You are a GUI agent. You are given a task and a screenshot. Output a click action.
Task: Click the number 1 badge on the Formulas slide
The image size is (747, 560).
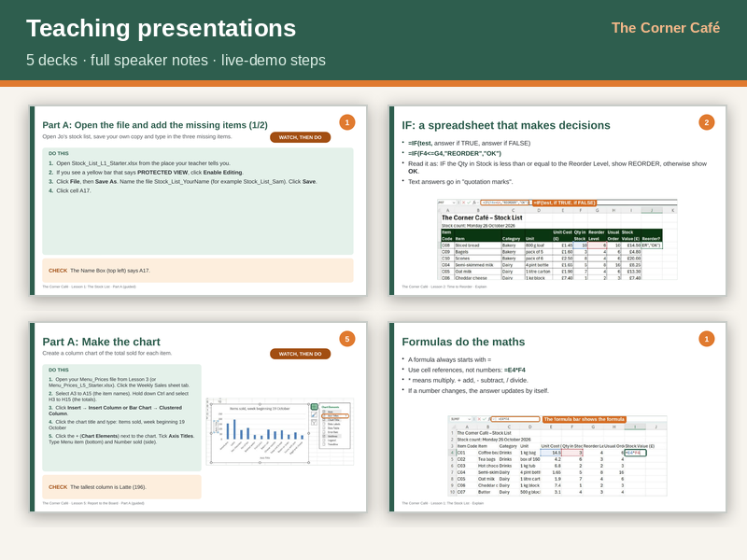pyautogui.click(x=707, y=339)
